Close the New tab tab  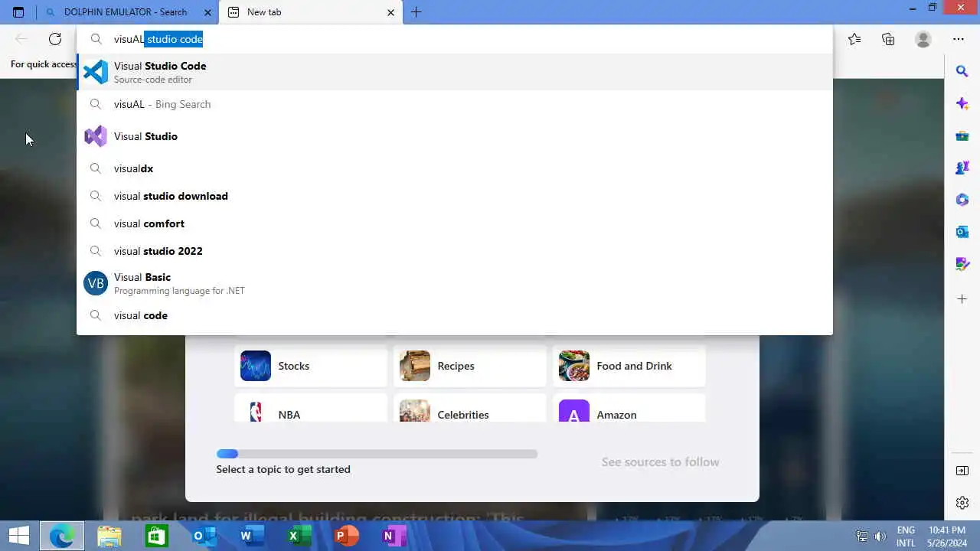pos(391,12)
